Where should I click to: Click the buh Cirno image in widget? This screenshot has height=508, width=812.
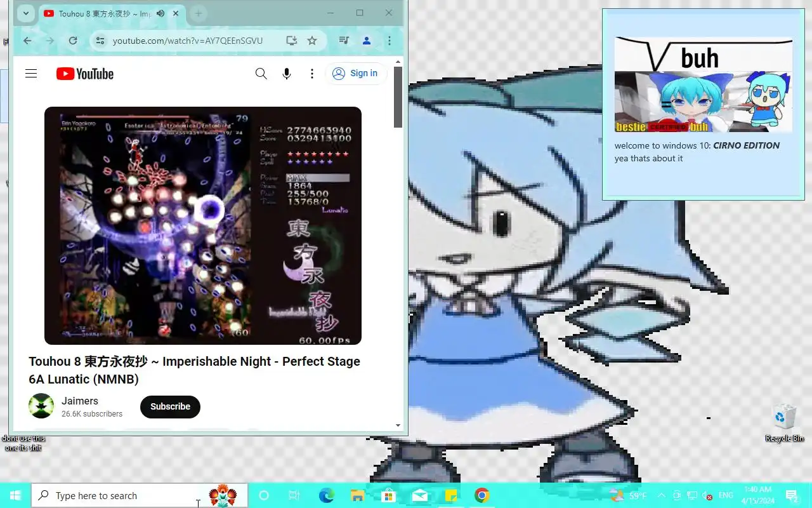[x=704, y=84]
